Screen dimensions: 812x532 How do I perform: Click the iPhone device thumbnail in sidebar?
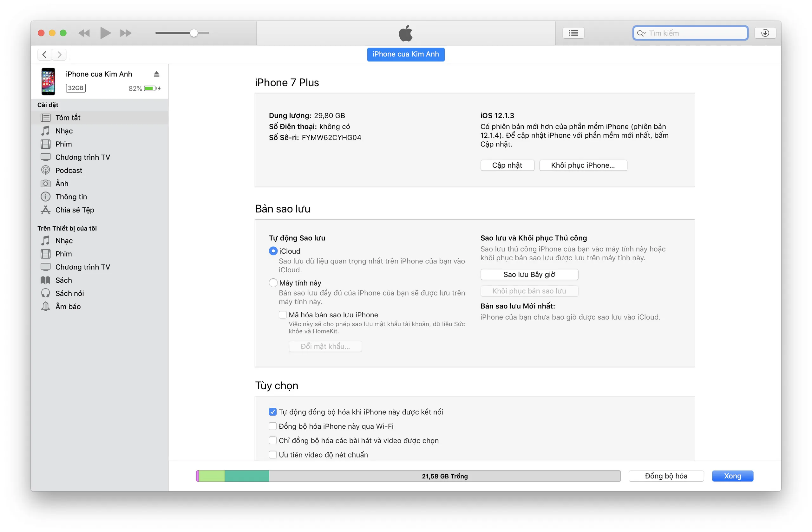click(48, 81)
